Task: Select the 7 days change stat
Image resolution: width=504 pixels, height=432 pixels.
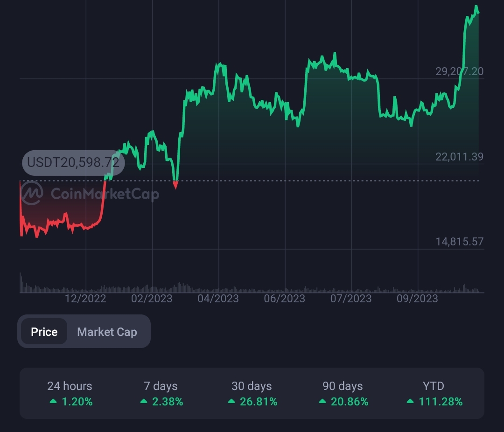Action: (x=161, y=393)
